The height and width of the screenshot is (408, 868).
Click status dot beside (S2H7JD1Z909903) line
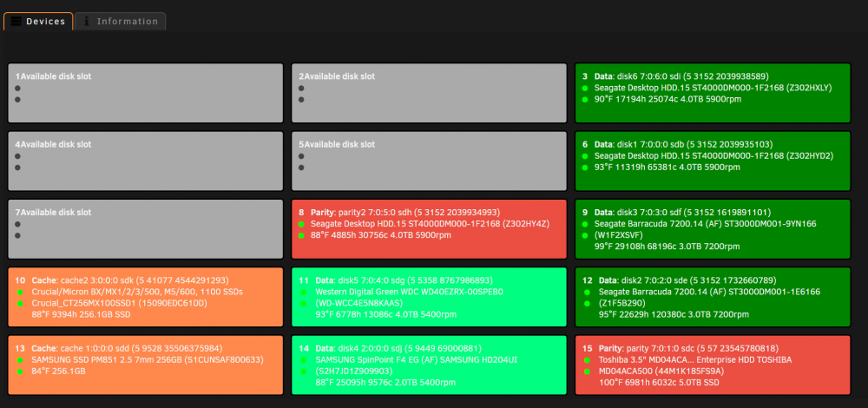(x=303, y=372)
